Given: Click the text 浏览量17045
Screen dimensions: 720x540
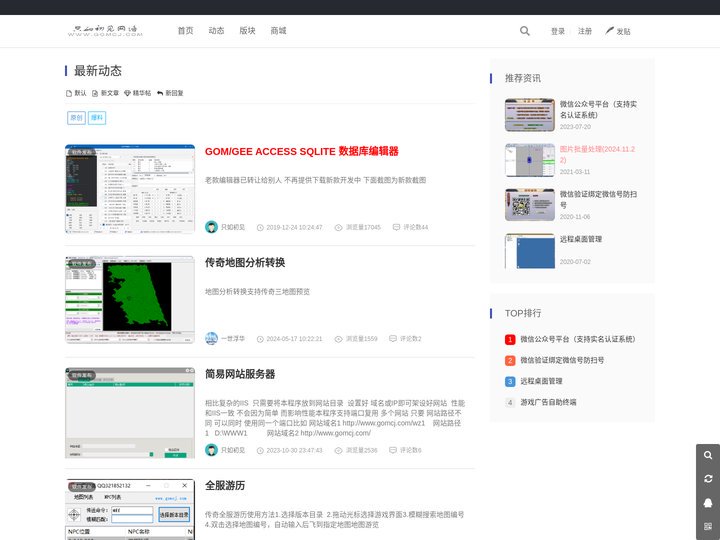Looking at the screenshot, I should tap(363, 227).
